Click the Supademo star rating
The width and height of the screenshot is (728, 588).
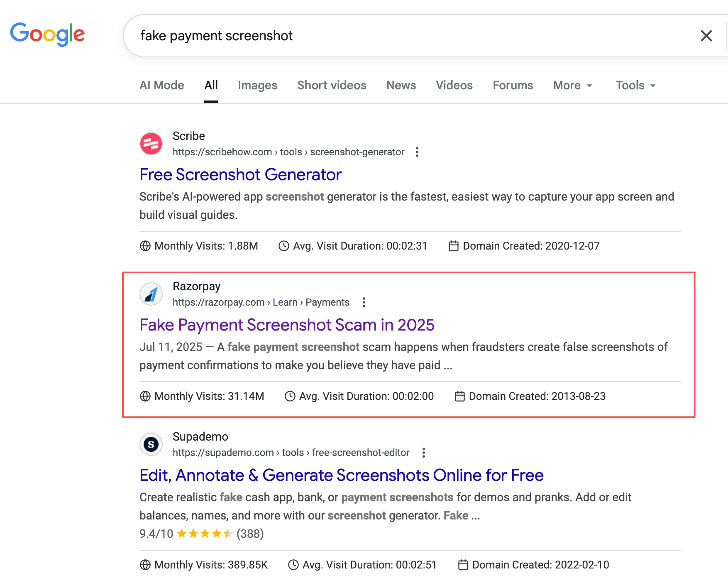[x=205, y=534]
